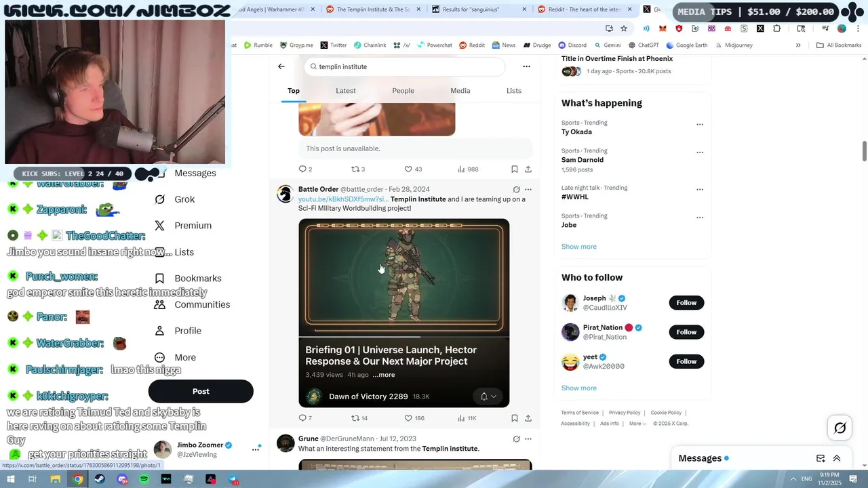
Task: View analytics showing 11K views
Action: (467, 418)
